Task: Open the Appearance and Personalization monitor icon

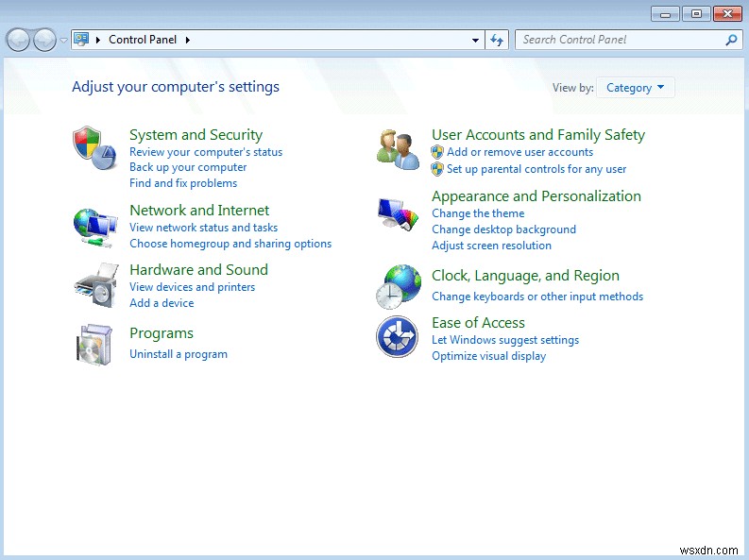Action: (398, 214)
